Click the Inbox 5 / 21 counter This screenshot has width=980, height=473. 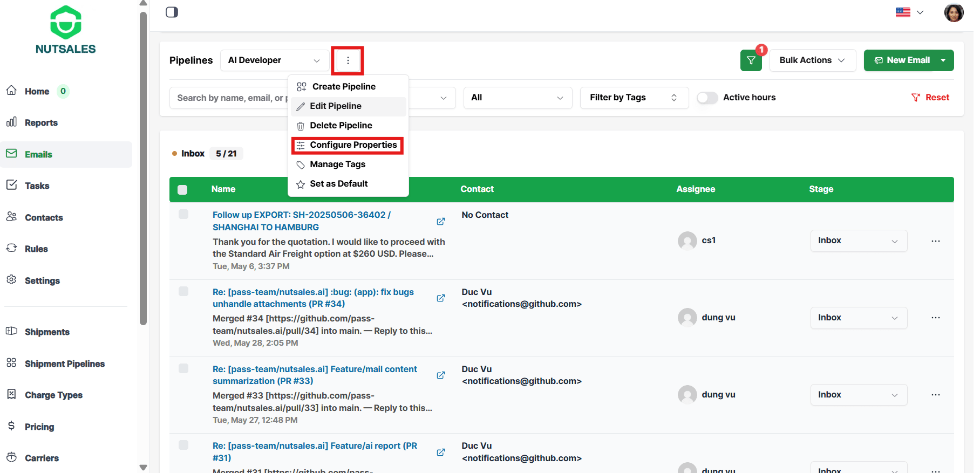226,154
